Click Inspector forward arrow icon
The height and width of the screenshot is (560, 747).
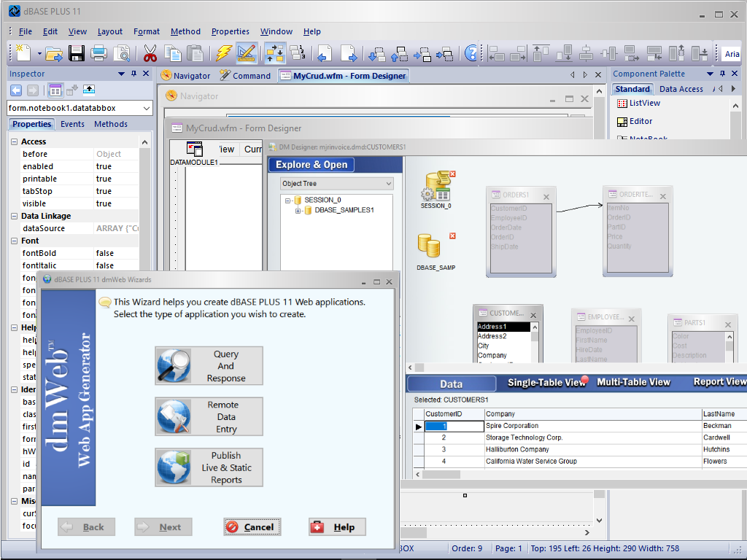[x=33, y=90]
